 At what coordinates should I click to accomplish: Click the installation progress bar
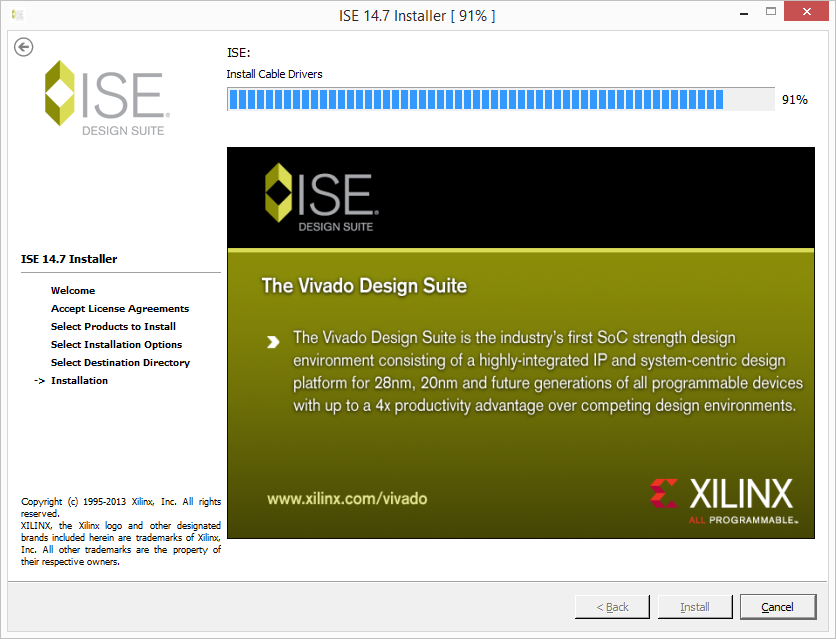click(x=501, y=100)
